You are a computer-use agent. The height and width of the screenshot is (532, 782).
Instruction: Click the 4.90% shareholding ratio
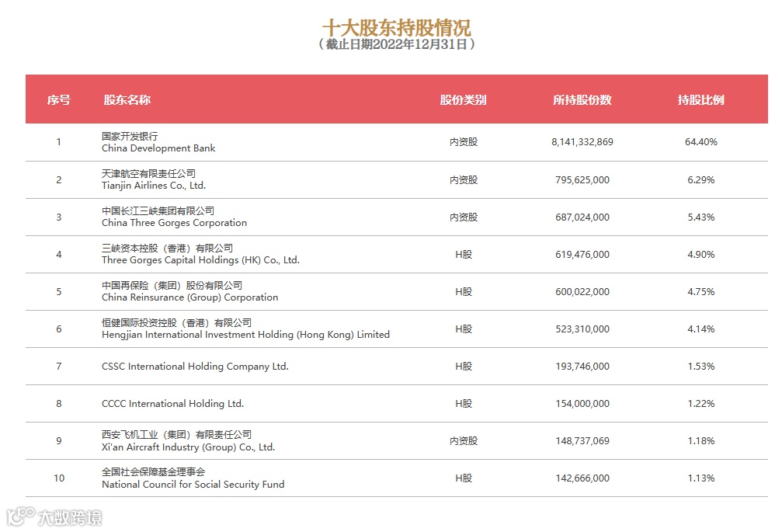coord(700,255)
